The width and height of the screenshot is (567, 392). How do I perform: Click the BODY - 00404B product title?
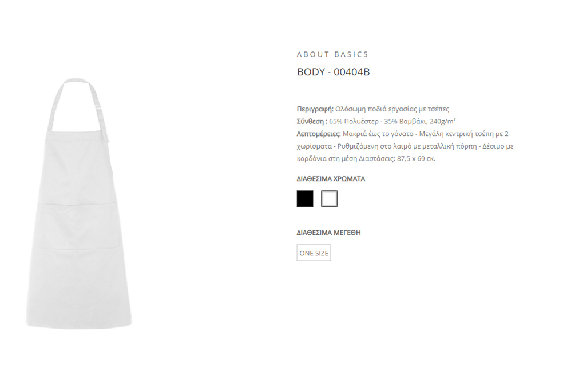333,72
